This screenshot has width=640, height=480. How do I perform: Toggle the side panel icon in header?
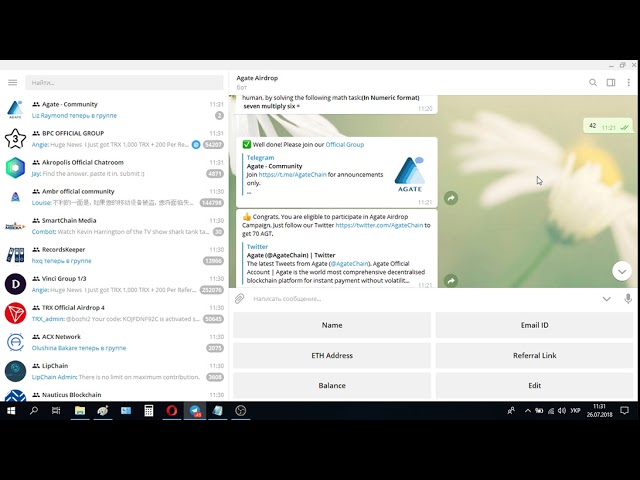[611, 82]
